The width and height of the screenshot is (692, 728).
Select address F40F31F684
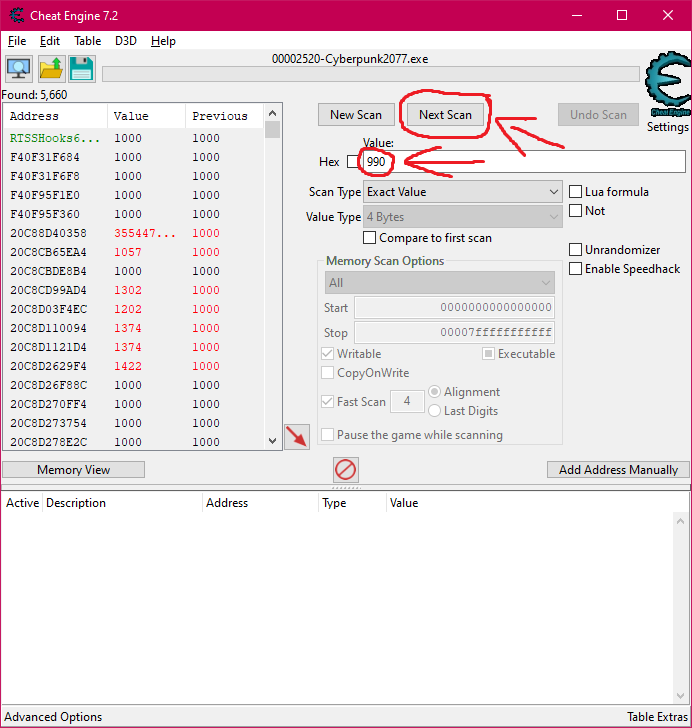click(x=135, y=157)
